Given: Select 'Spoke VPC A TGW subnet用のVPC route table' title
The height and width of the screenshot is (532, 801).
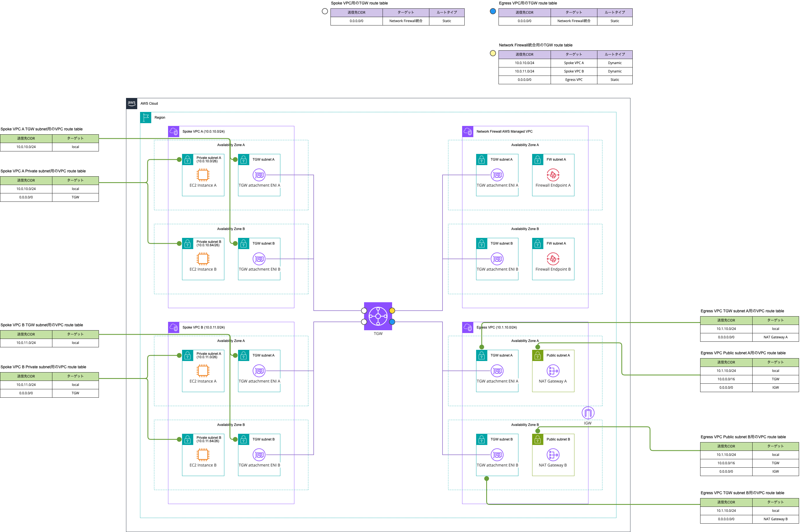Looking at the screenshot, I should [x=41, y=129].
